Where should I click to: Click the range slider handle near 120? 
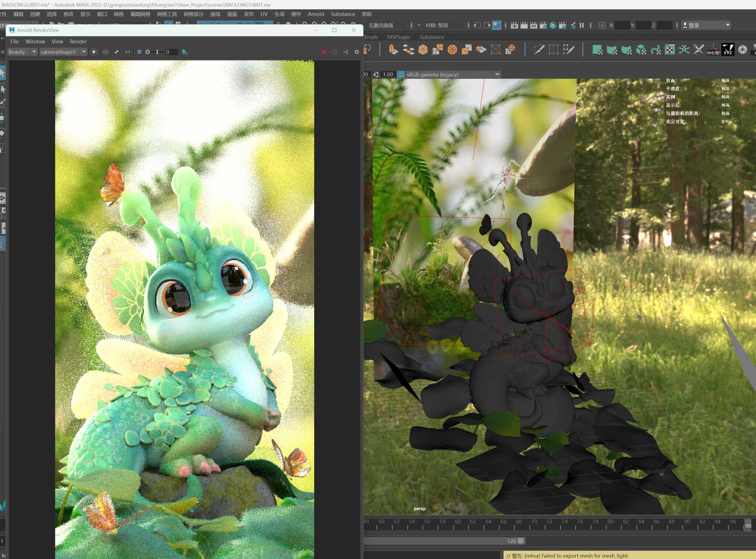521,541
